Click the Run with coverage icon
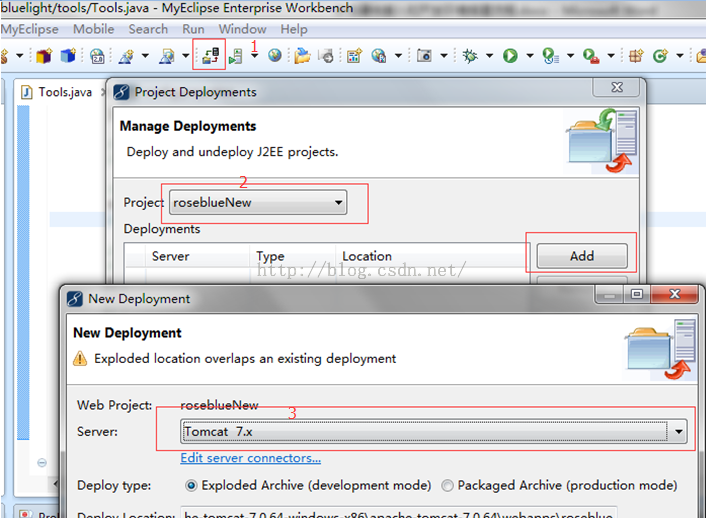706x518 pixels. tap(550, 56)
